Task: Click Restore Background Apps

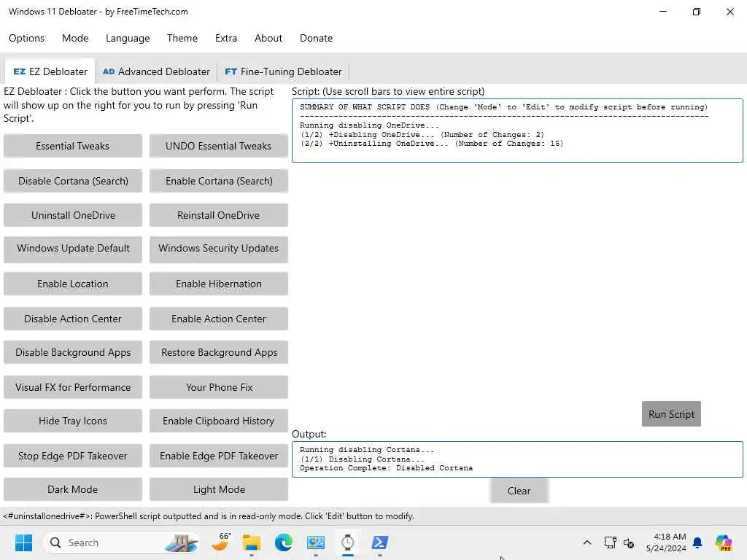Action: pos(218,352)
